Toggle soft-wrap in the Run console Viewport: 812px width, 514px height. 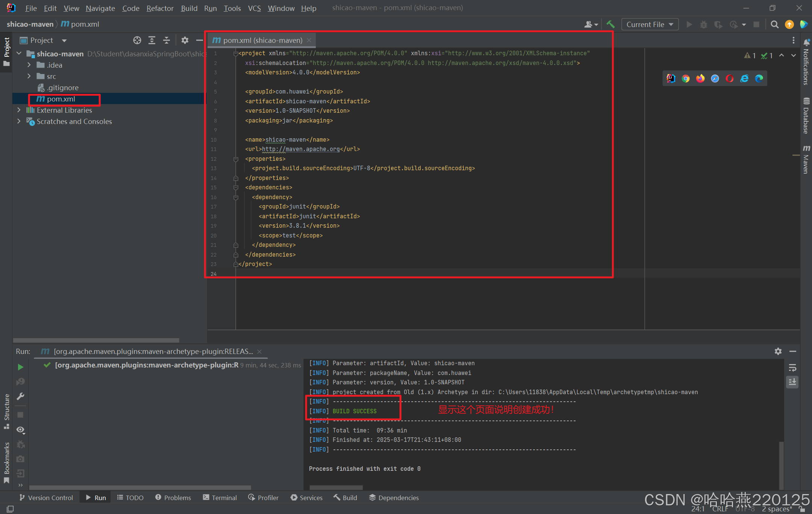coord(792,368)
